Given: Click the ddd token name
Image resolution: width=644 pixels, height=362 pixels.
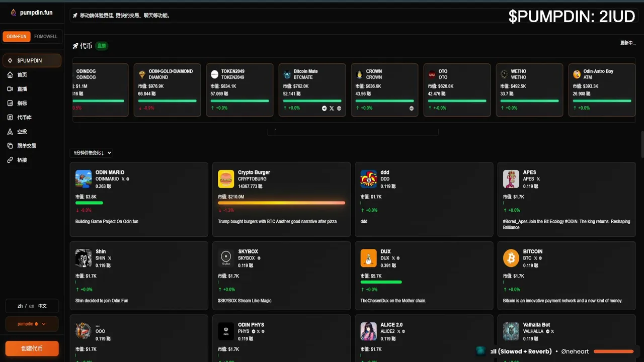Looking at the screenshot, I should coord(385,172).
